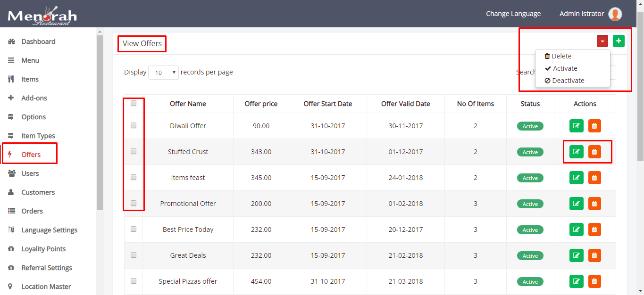Click edit icon for Great Deals offer

[x=576, y=255]
